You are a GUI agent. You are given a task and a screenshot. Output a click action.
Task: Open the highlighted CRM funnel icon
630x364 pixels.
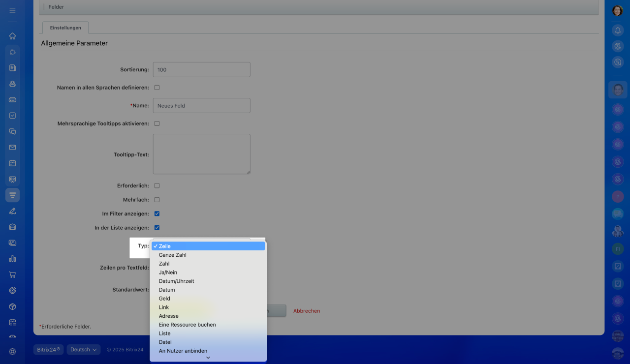(x=13, y=195)
